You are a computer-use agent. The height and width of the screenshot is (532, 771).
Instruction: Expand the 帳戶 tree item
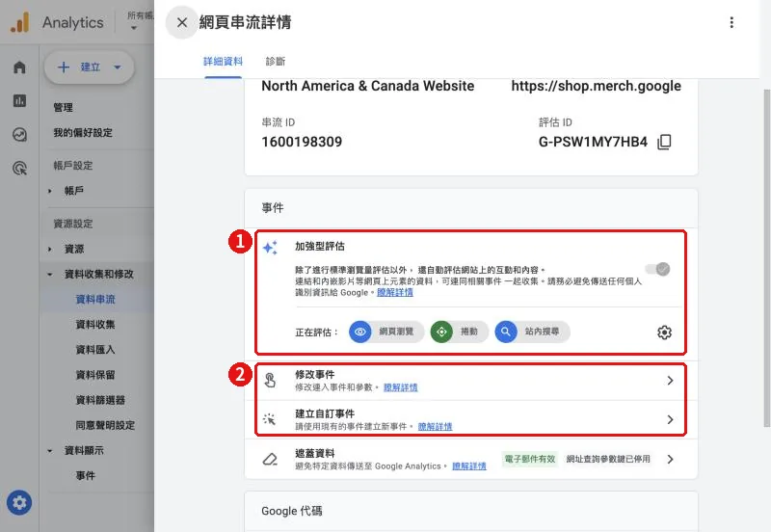click(50, 191)
